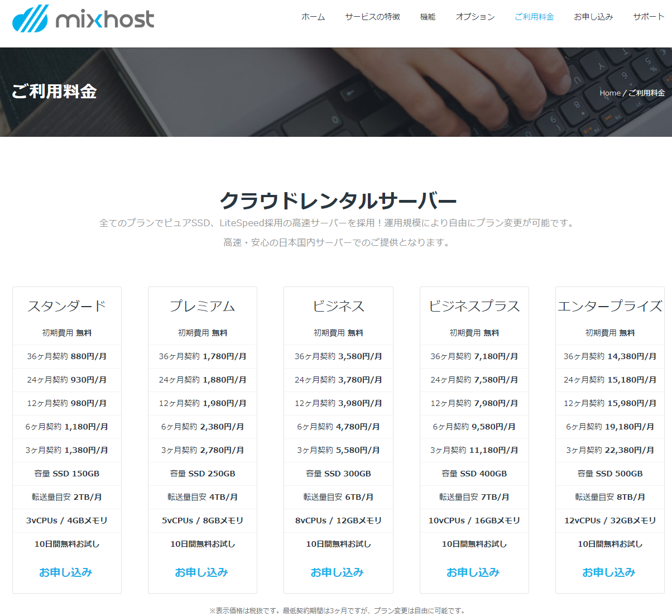Click the クラウドレンタルサーバー heading
The image size is (672, 616).
338,200
